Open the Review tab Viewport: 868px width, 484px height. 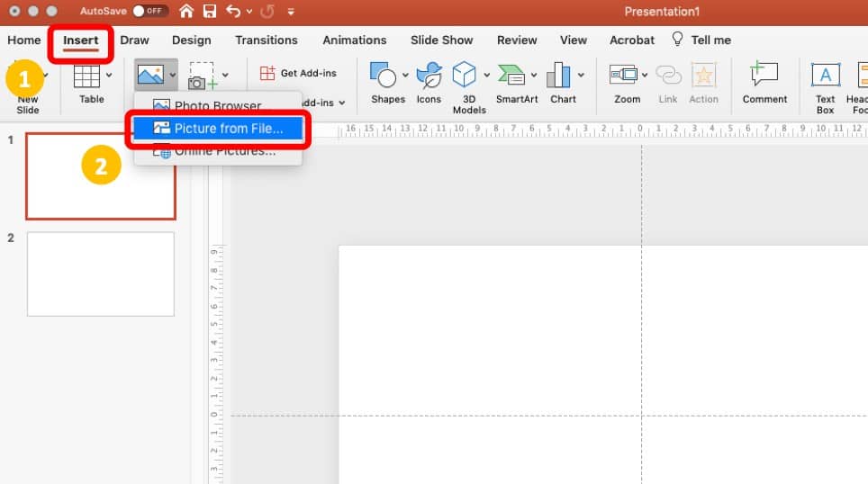517,40
